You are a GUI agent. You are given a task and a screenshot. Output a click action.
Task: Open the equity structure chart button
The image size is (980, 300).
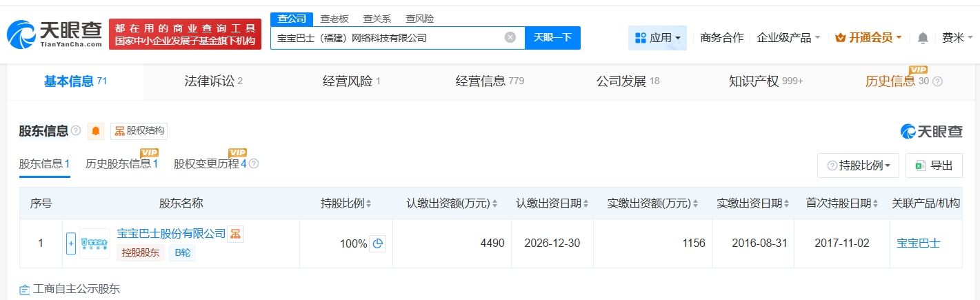click(x=139, y=131)
